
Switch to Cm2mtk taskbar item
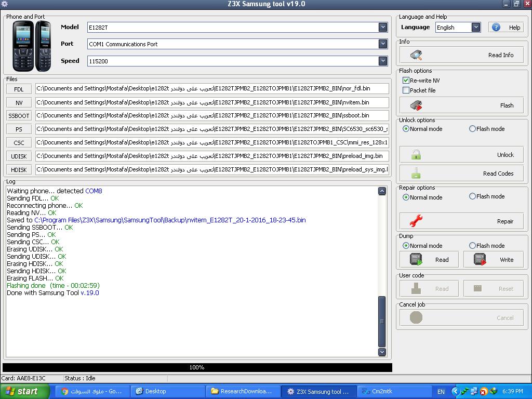[394, 391]
